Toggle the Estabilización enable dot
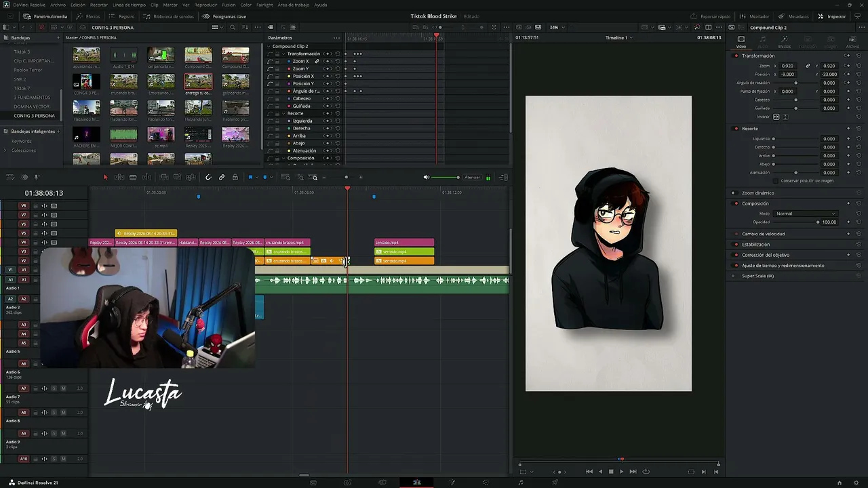The width and height of the screenshot is (868, 488). (x=736, y=245)
